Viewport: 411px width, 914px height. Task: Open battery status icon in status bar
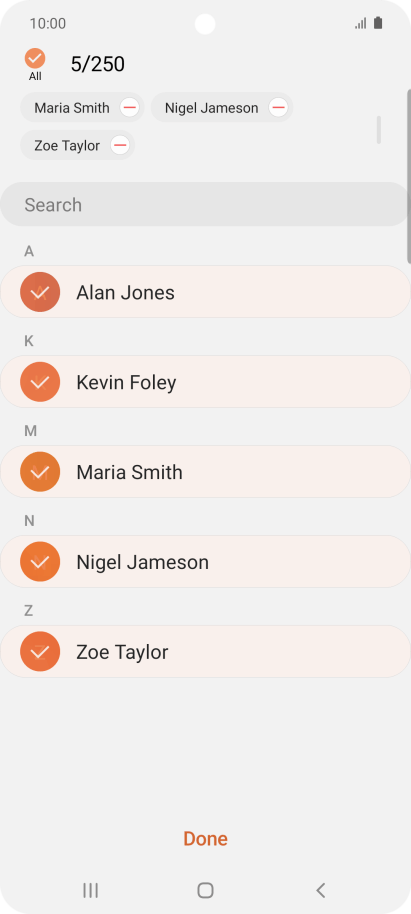pyautogui.click(x=378, y=23)
